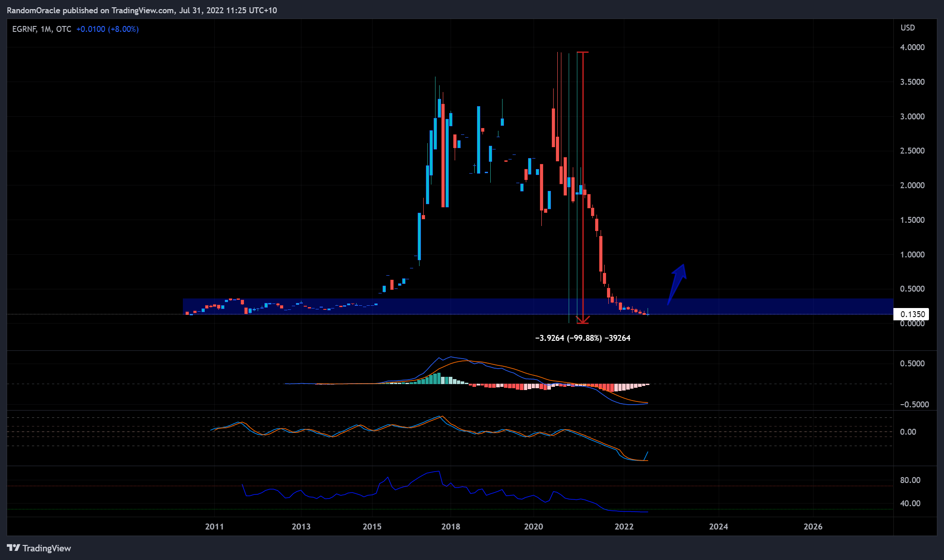Click the 3.5000 price axis label
The height and width of the screenshot is (560, 944).
[x=912, y=82]
